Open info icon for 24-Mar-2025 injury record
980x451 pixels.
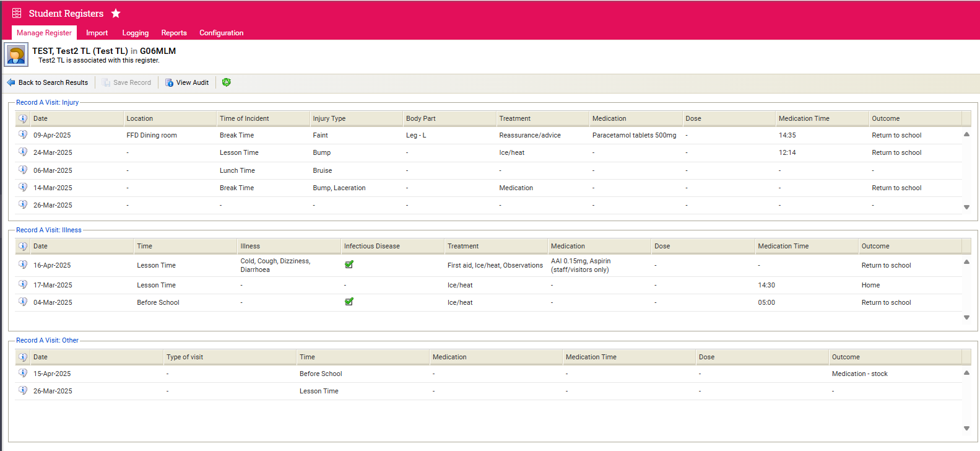[23, 152]
